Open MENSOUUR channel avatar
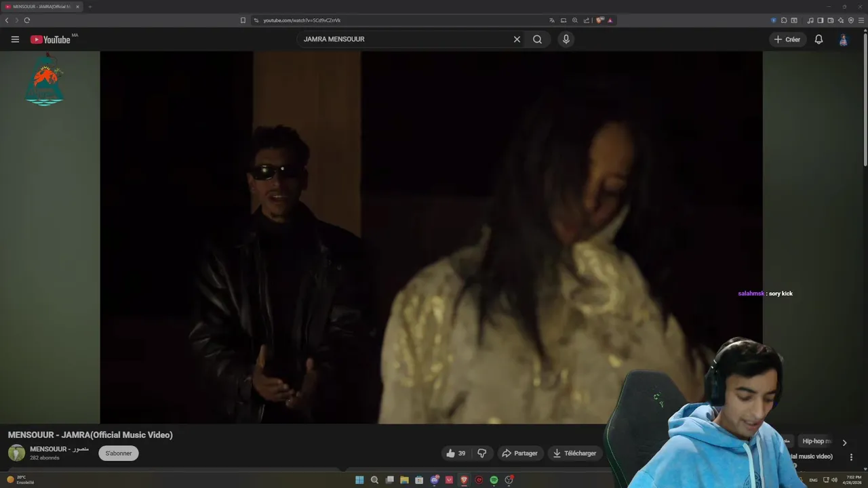Screen dimensions: 868x488 click(x=16, y=453)
